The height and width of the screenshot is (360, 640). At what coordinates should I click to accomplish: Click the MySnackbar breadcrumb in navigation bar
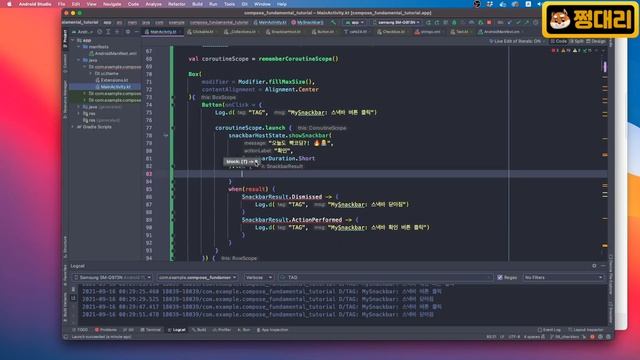point(307,22)
